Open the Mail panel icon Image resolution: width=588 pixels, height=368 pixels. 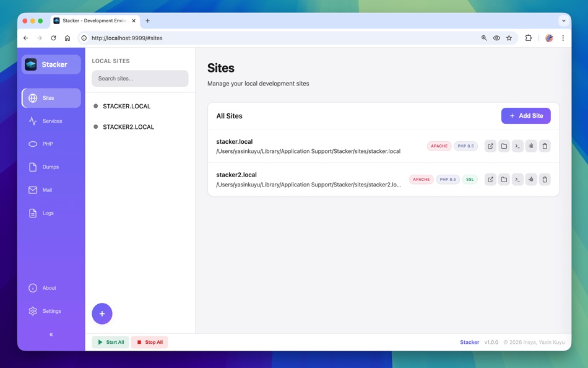(x=33, y=190)
